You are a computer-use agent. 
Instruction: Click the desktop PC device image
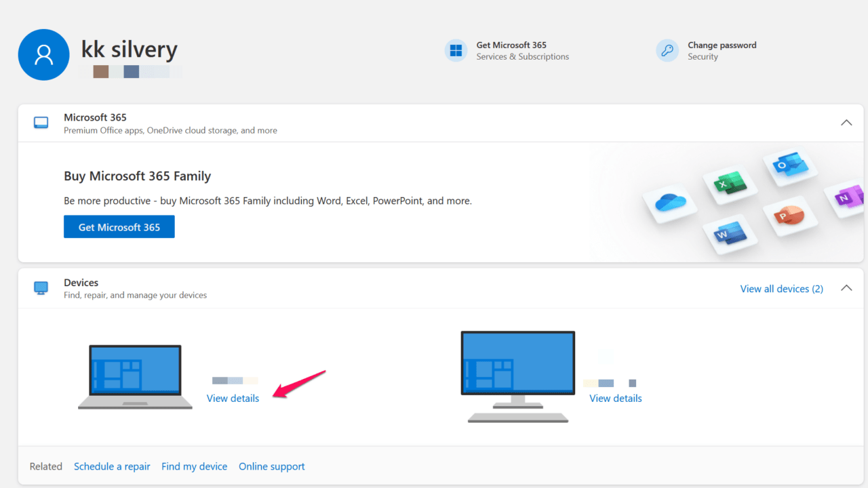point(518,377)
